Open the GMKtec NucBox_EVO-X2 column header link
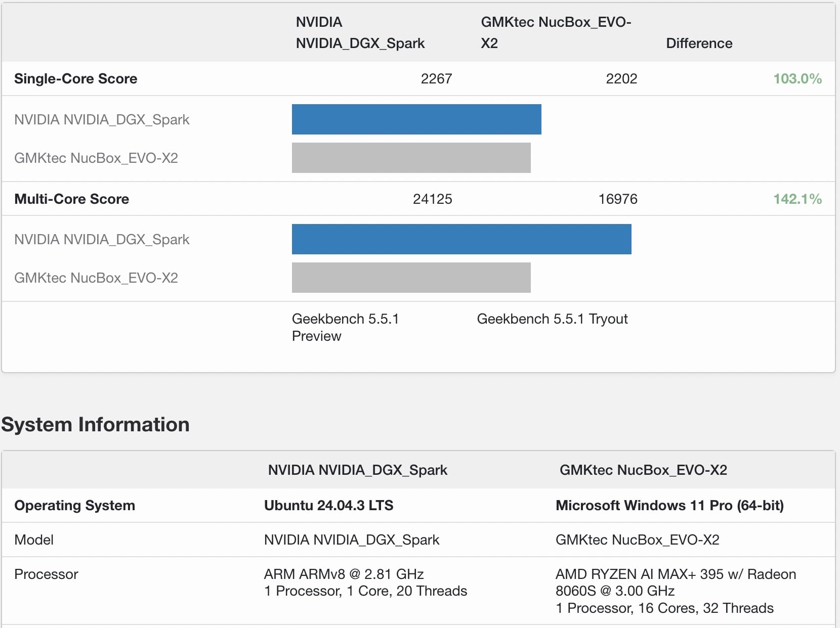 (x=556, y=33)
